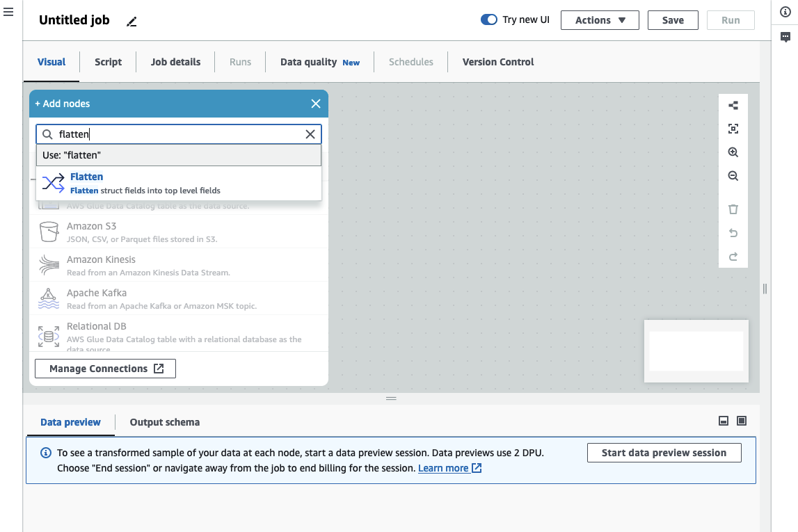Image resolution: width=798 pixels, height=532 pixels.
Task: Click the redo arrow icon
Action: [x=733, y=257]
